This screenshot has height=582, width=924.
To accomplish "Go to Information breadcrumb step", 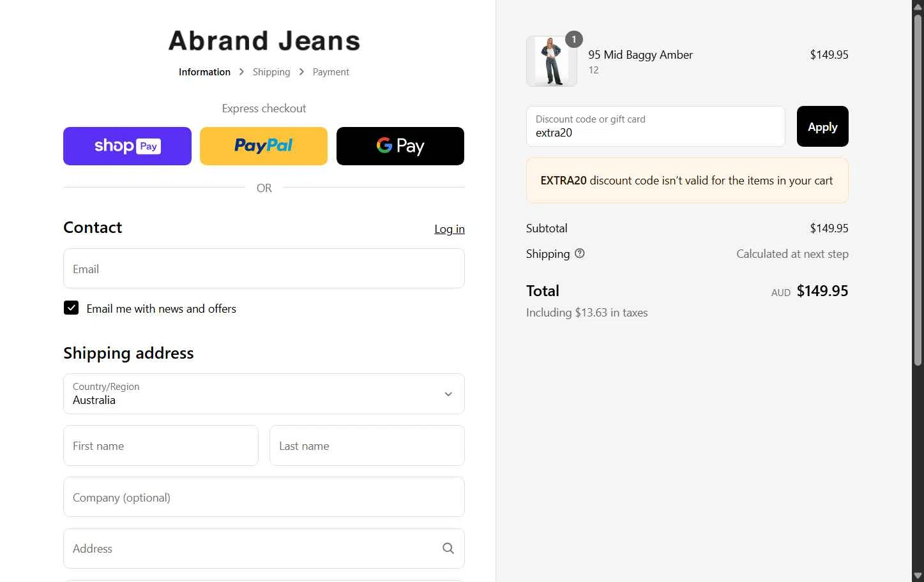I will click(204, 72).
